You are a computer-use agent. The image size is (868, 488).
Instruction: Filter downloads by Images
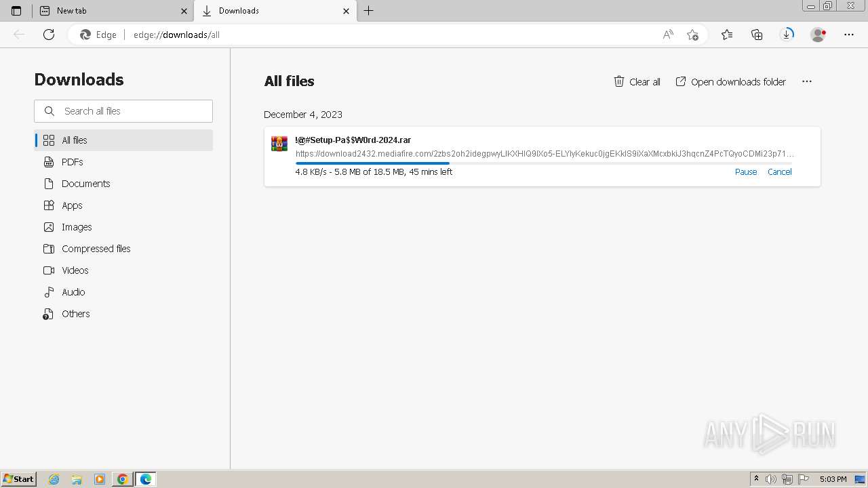[x=123, y=227]
